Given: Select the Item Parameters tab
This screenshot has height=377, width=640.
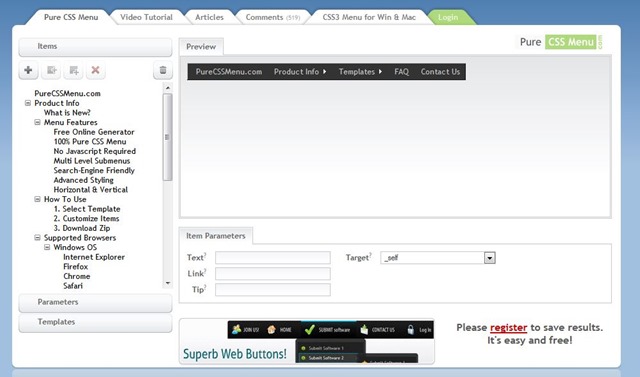Looking at the screenshot, I should [x=216, y=236].
